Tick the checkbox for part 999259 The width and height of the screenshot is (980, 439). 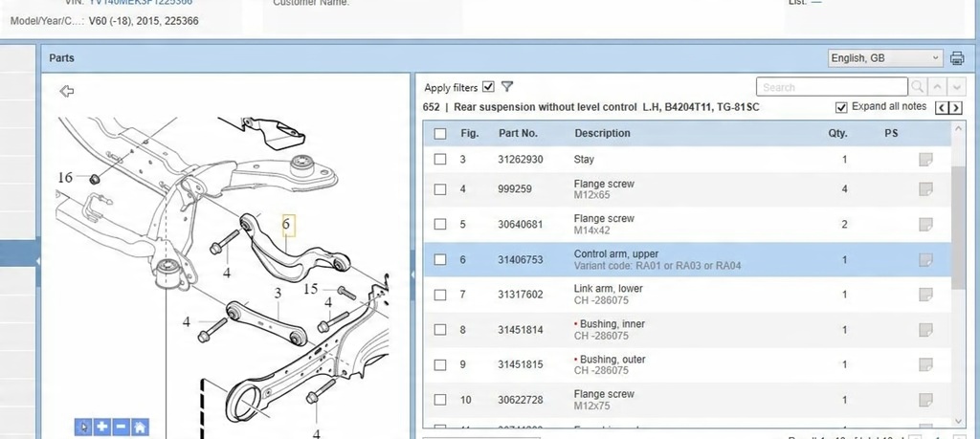440,188
